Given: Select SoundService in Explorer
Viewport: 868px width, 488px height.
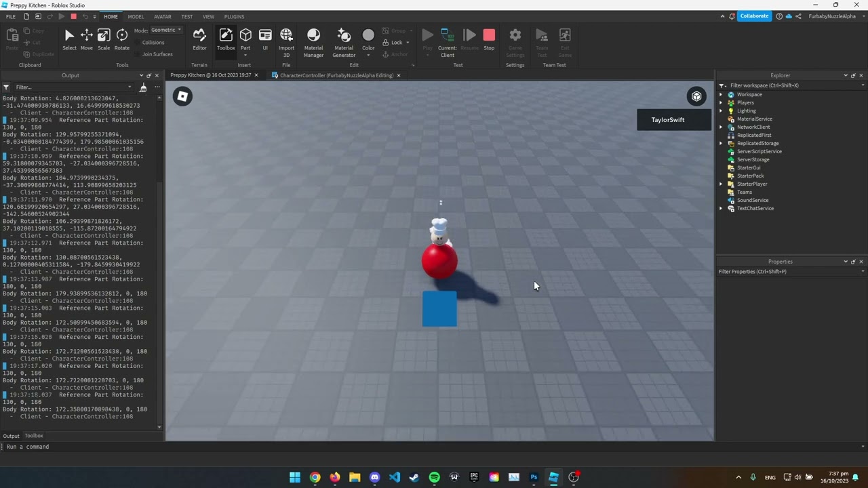Looking at the screenshot, I should 753,201.
